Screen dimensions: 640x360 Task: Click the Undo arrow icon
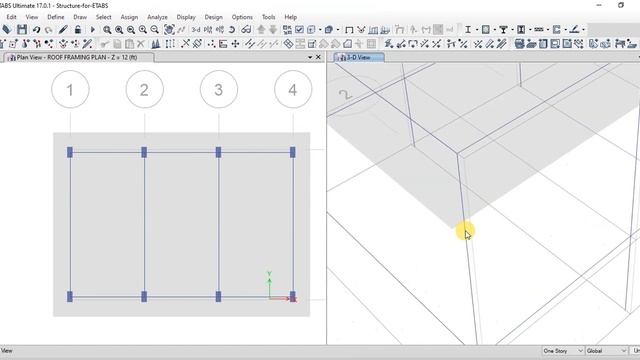coord(36,30)
